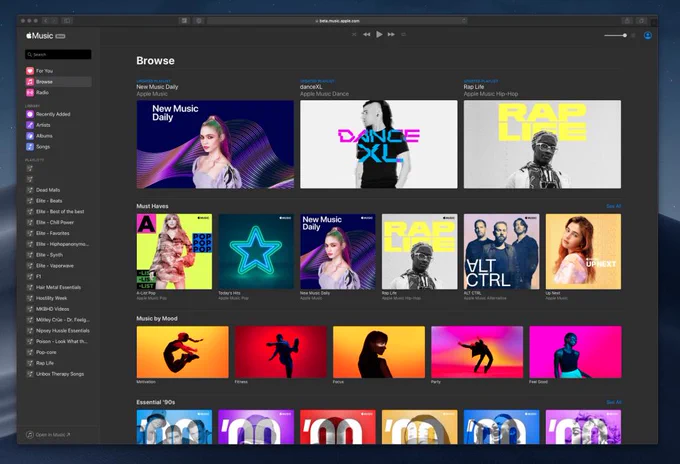Open Must Haves New Music Daily cover

click(338, 252)
